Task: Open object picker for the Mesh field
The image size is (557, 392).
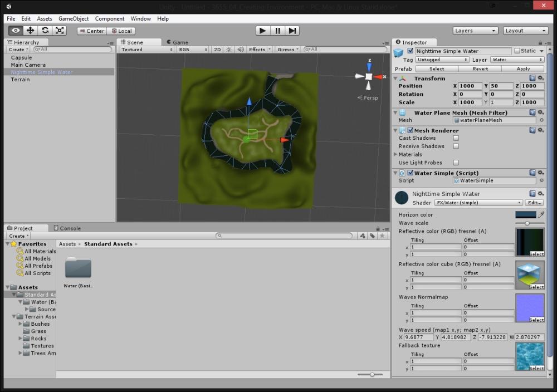Action: tap(541, 120)
